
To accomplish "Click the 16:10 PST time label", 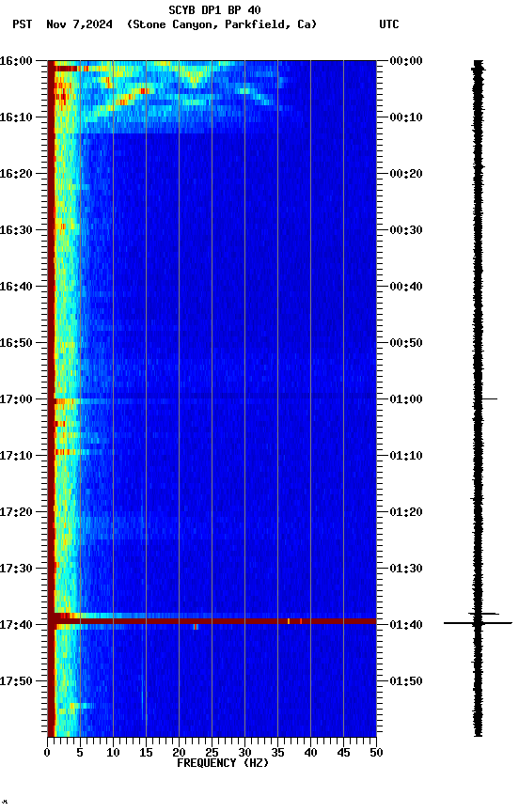I will 16,117.
